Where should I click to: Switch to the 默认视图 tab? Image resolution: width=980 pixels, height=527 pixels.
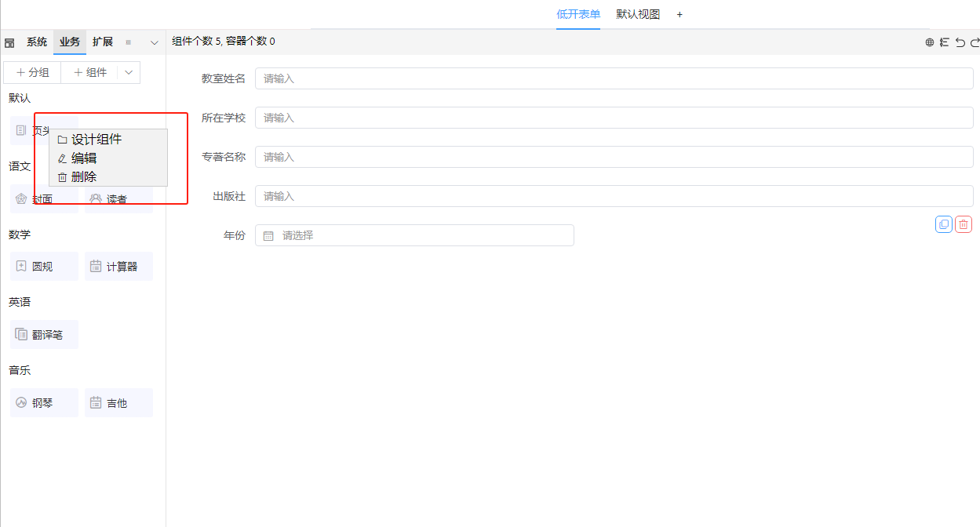(x=638, y=14)
